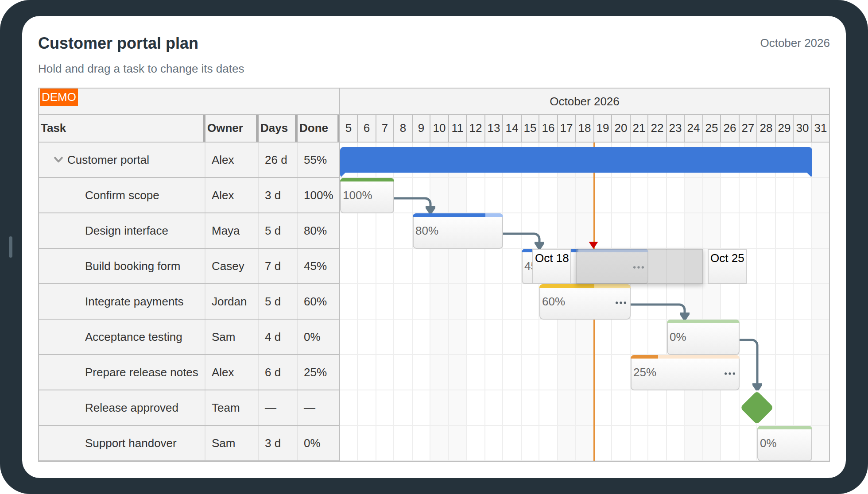Select the Release approved task row
This screenshot has width=868, height=494.
tap(189, 408)
